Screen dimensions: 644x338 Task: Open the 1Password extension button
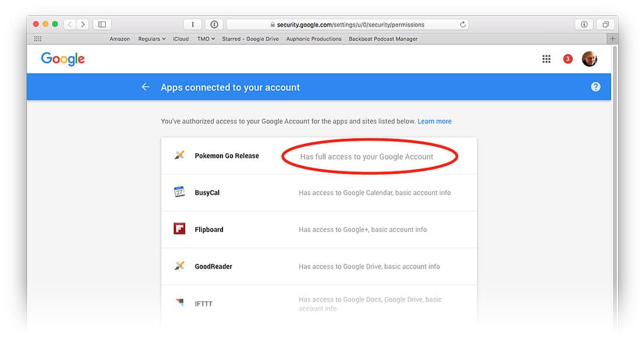point(214,25)
